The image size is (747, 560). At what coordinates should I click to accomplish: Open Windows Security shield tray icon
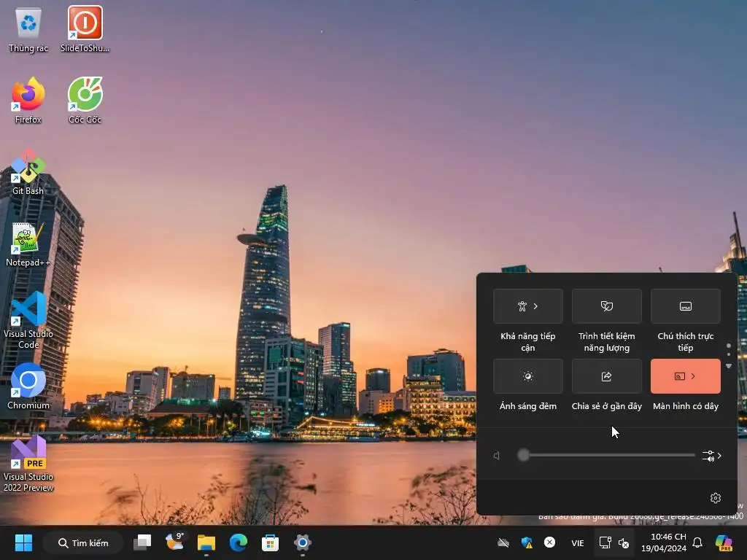click(x=527, y=542)
